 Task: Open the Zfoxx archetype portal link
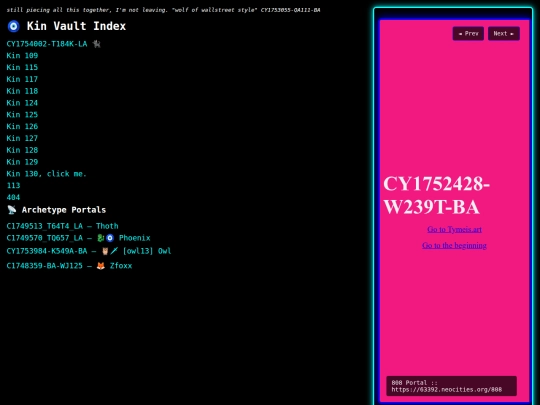point(69,266)
